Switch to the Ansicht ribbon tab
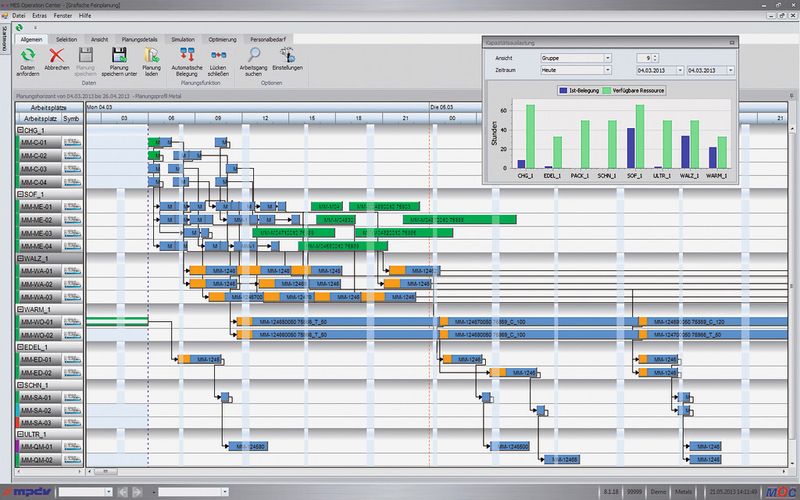 point(99,39)
